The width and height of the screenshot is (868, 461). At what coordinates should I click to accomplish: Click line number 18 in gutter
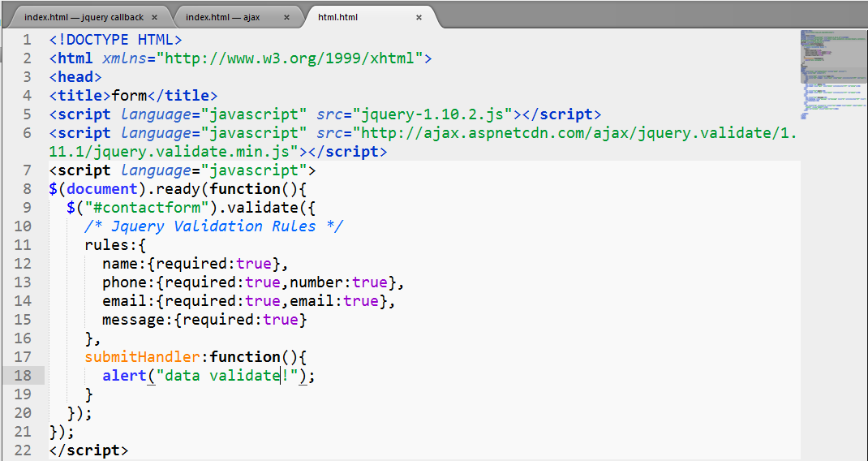click(23, 376)
